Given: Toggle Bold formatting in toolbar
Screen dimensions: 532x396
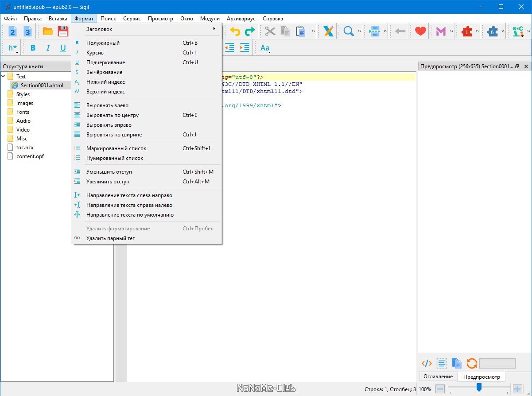Looking at the screenshot, I should click(33, 48).
